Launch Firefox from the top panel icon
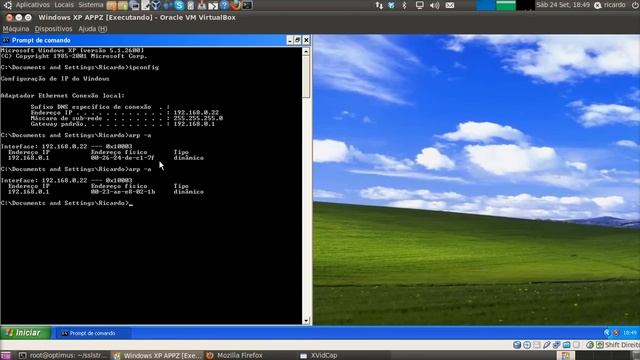Image resolution: width=640 pixels, height=360 pixels. [236, 5]
